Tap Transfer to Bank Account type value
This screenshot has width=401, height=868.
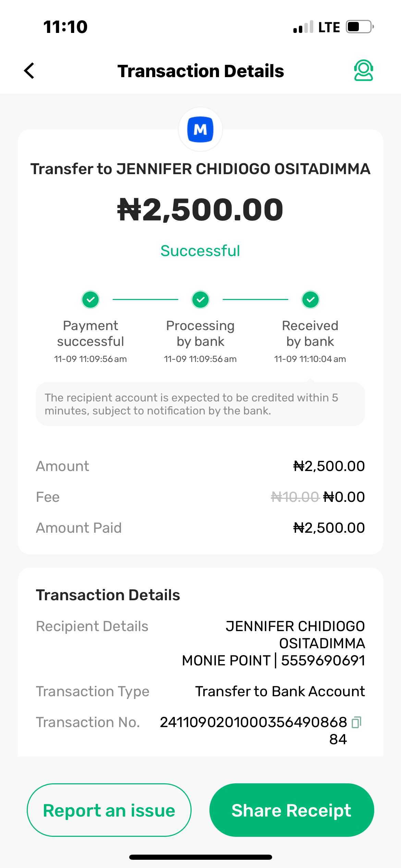[280, 691]
